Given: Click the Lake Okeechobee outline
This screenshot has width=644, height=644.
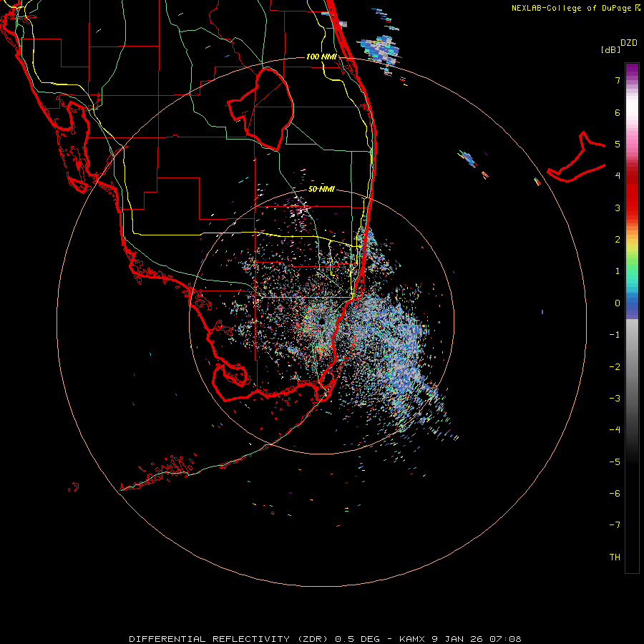Looking at the screenshot, I should pos(262,108).
